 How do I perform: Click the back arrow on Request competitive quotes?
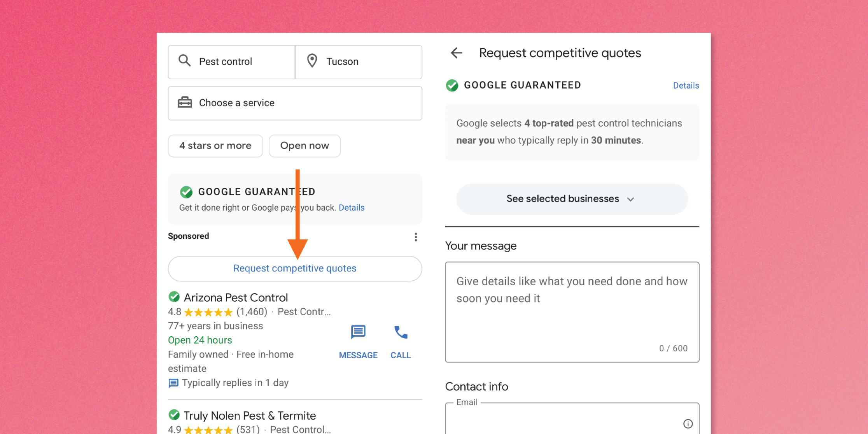click(x=456, y=53)
